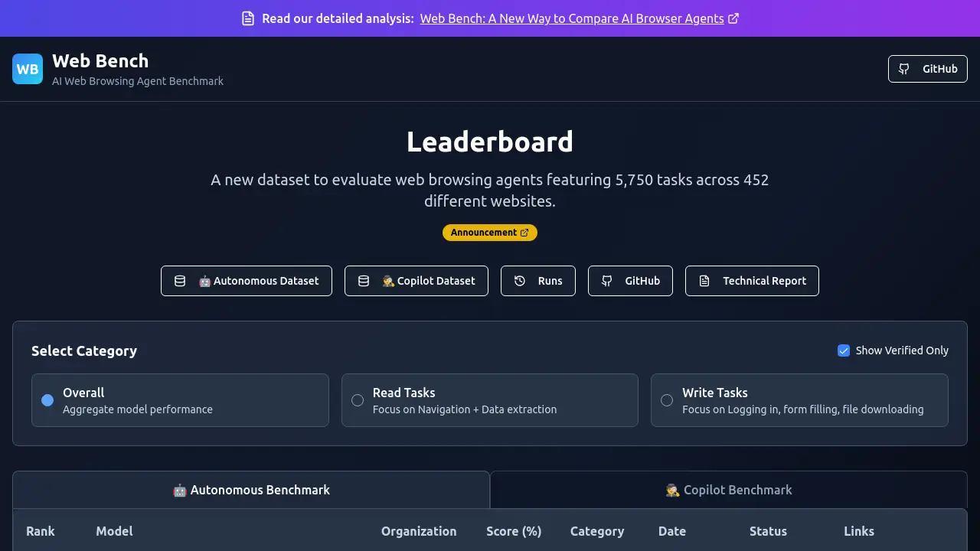The height and width of the screenshot is (551, 980).
Task: Click the external link icon in Announcement badge
Action: [x=524, y=233]
